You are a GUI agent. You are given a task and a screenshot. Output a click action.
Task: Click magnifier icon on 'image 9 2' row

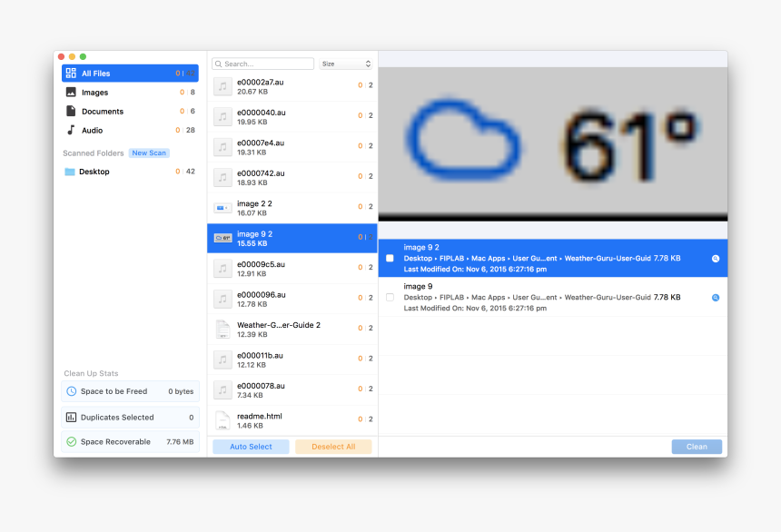click(716, 259)
